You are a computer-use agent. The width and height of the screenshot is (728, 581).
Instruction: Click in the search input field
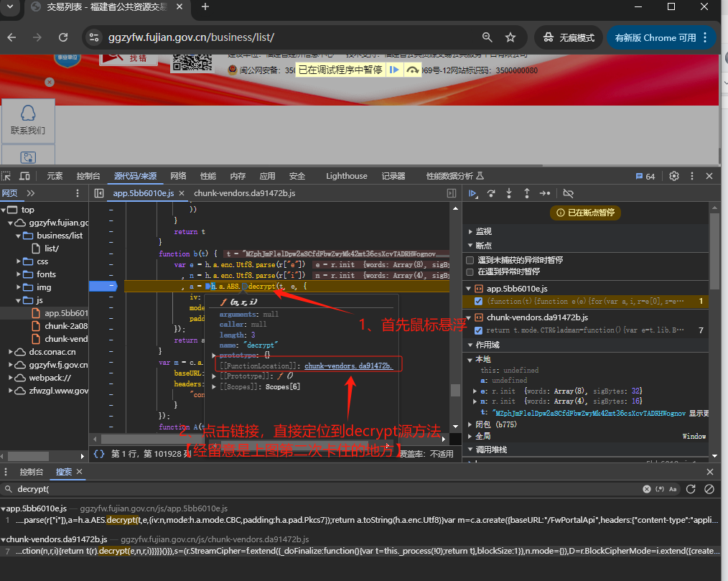coord(325,489)
